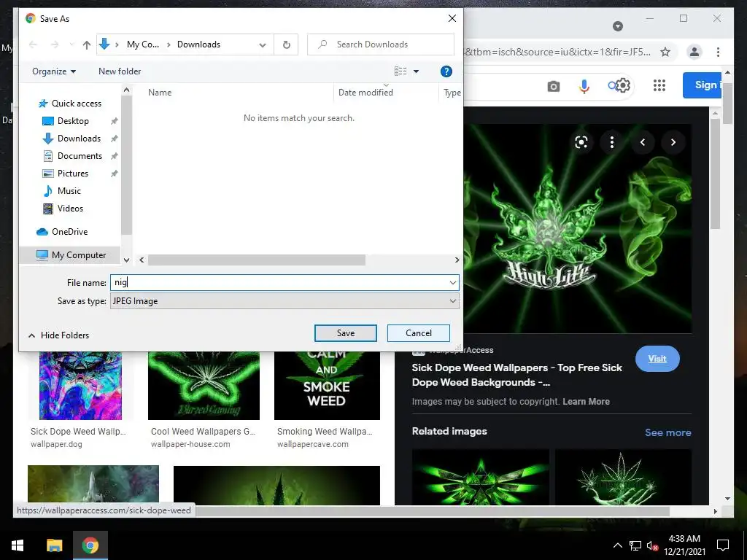Open Save As help question icon
This screenshot has height=560, width=747.
pos(446,71)
